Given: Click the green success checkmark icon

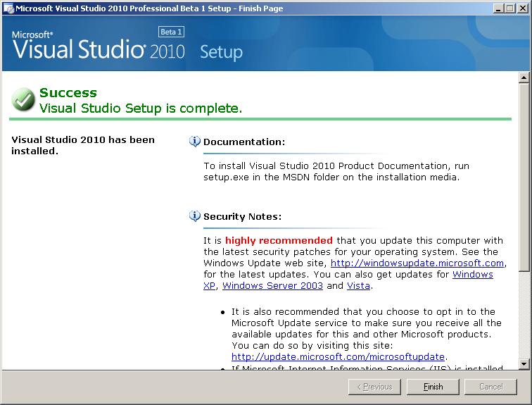Looking at the screenshot, I should click(x=23, y=99).
